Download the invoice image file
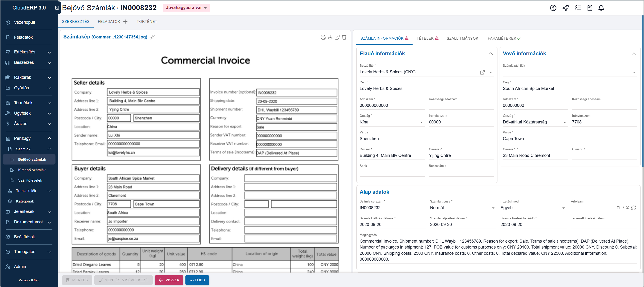Screen dimensions: 644x287 click(x=330, y=37)
